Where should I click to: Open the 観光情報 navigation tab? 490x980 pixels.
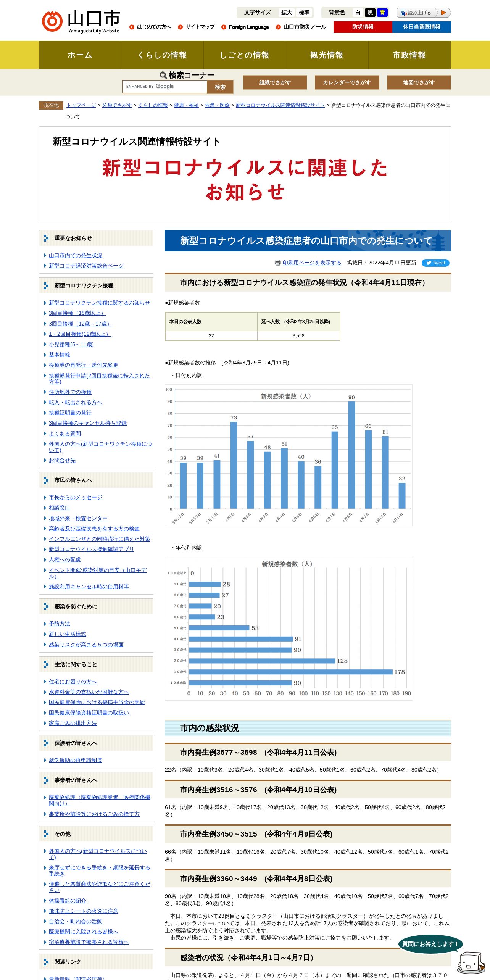327,55
